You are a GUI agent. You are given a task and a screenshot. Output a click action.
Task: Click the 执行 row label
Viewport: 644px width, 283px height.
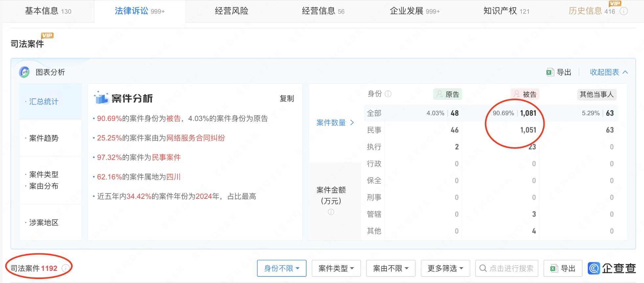tap(374, 147)
